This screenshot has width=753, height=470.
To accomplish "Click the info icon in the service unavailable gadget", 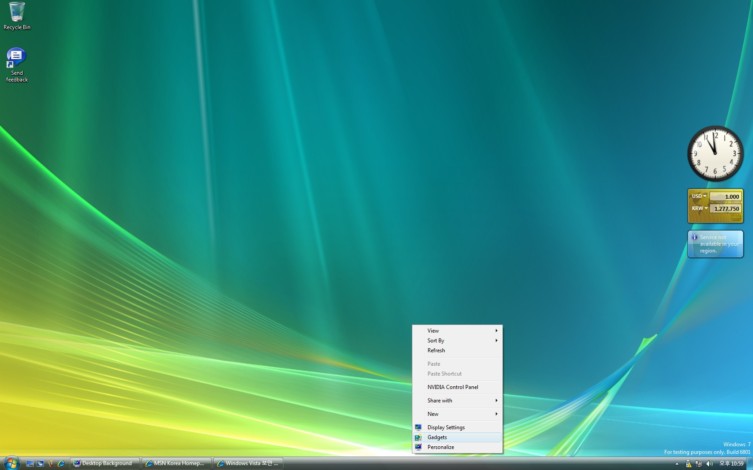I will [694, 237].
